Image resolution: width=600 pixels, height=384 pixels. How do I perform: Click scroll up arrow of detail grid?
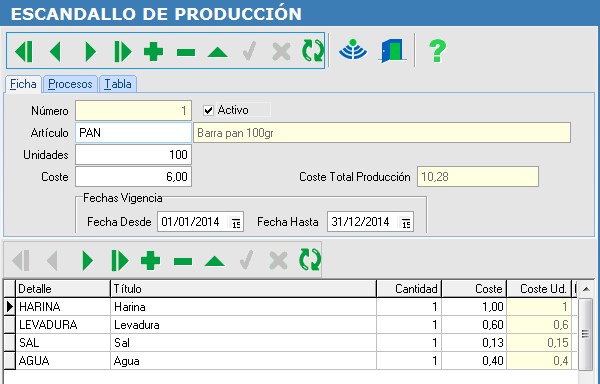click(586, 289)
